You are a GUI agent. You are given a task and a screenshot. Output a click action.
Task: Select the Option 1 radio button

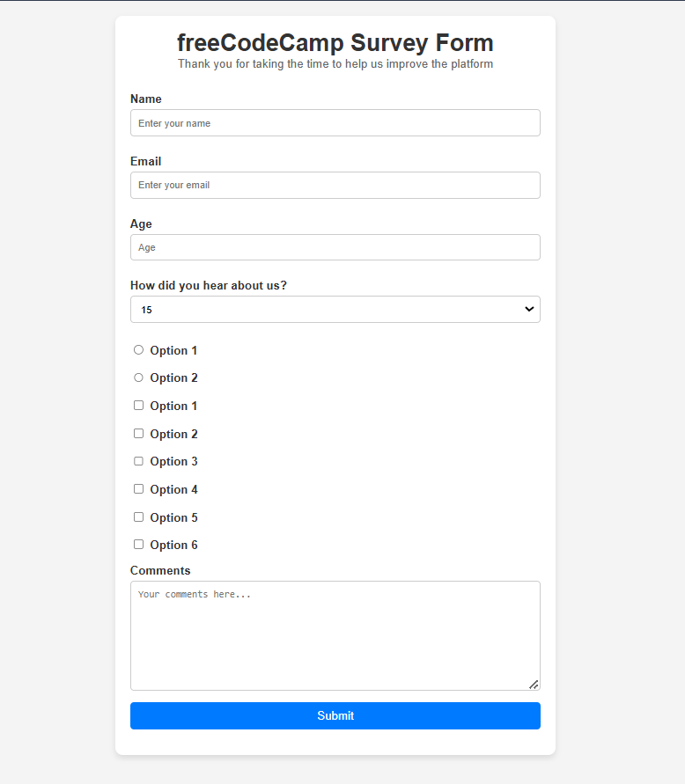(x=138, y=349)
